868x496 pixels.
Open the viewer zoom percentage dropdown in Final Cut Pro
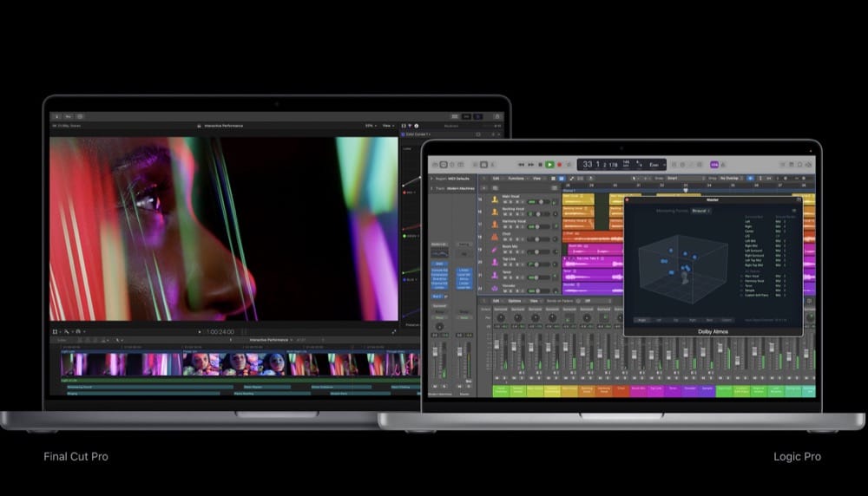(x=371, y=126)
